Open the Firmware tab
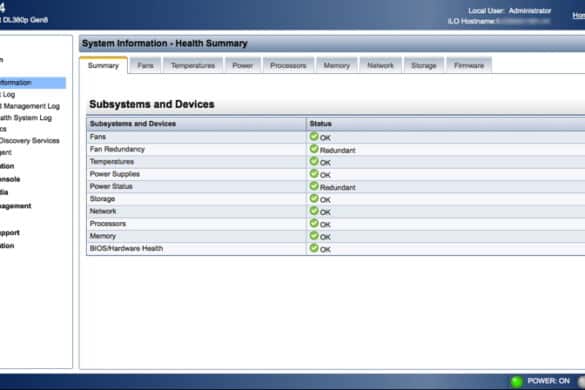The height and width of the screenshot is (390, 585). coord(469,65)
